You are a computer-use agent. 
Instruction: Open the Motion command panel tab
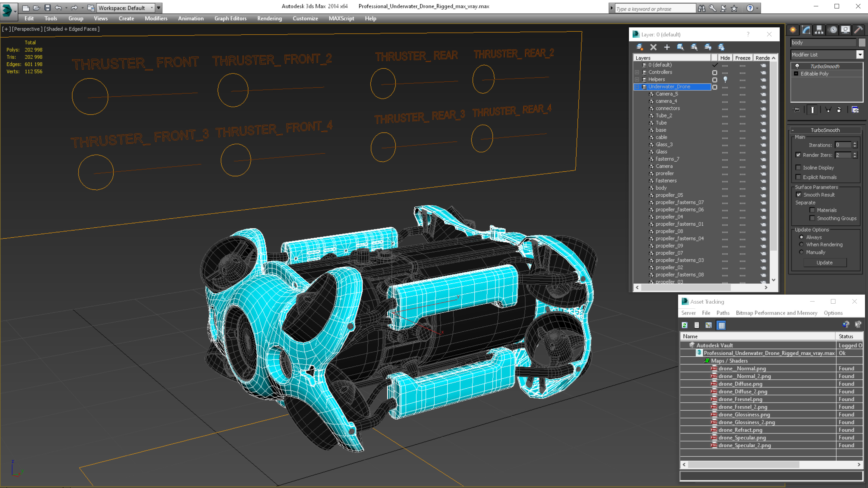click(833, 30)
